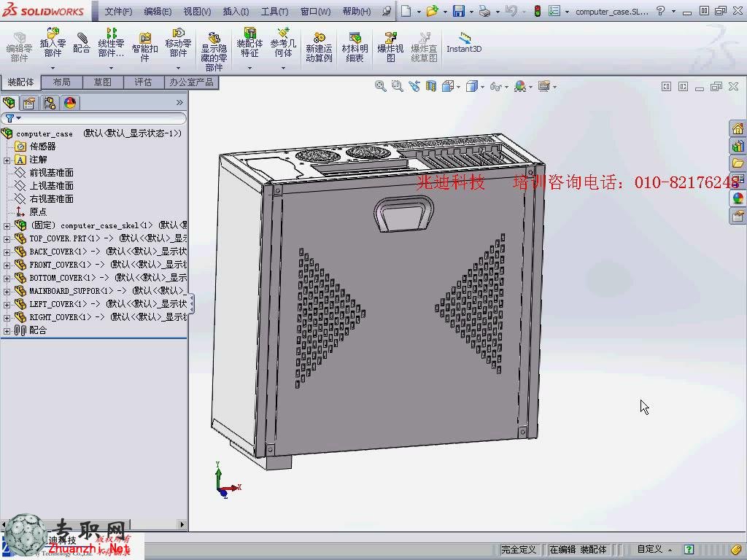Click Zoom to Fit view icon
747x560 pixels.
tap(380, 86)
